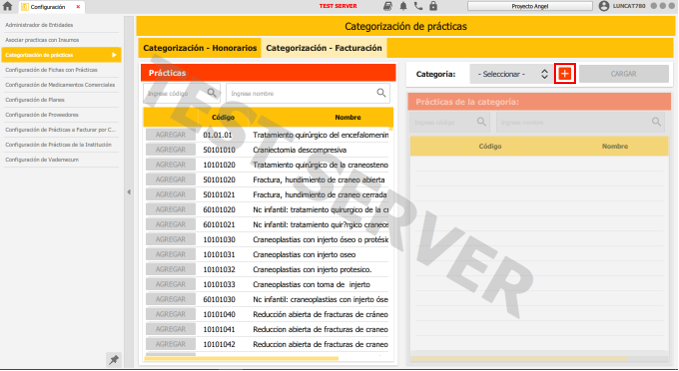
Task: Open Configuración de Planes
Action: 61,100
